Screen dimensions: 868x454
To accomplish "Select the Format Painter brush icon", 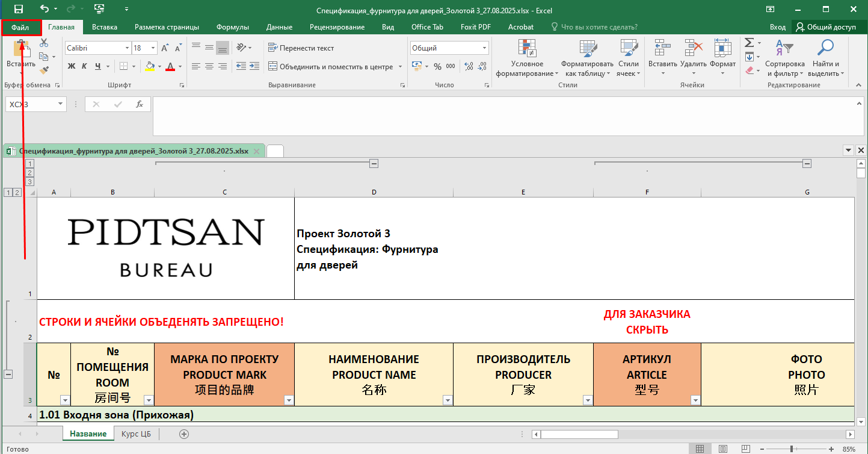I will click(x=44, y=70).
